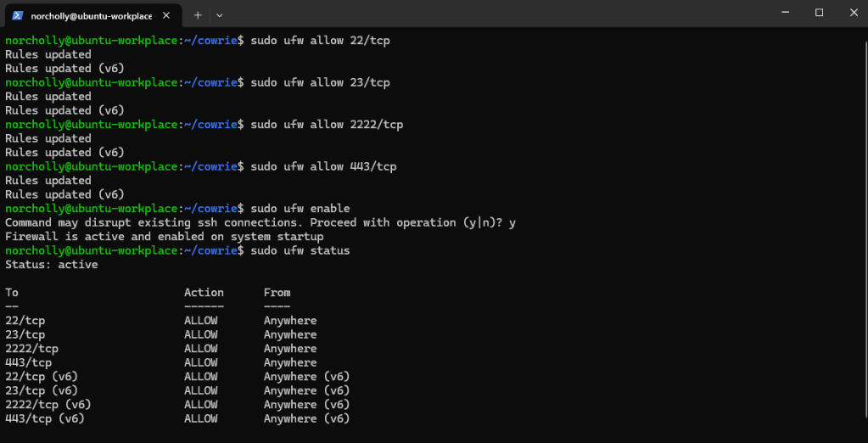Click the '2222/tcp (v6)' rule entry
The width and height of the screenshot is (868, 443).
click(48, 405)
